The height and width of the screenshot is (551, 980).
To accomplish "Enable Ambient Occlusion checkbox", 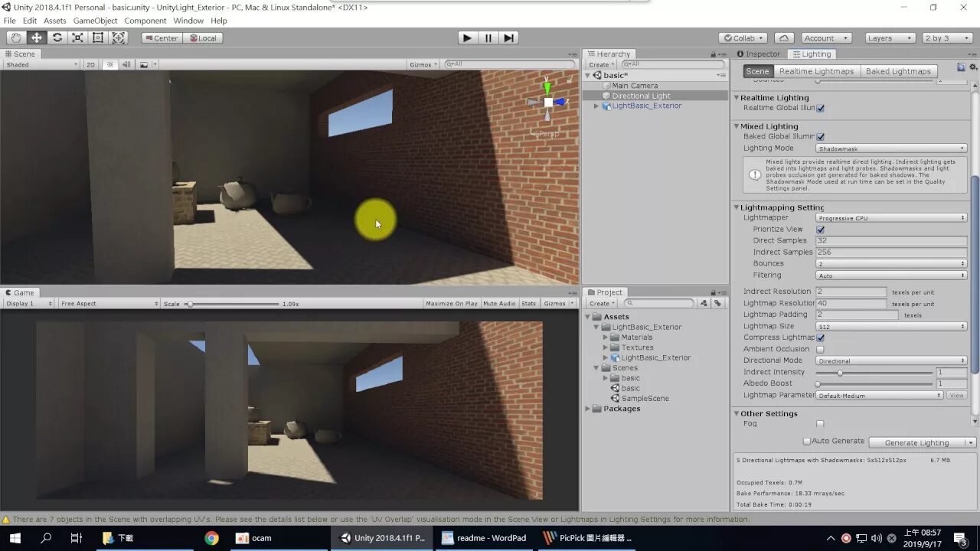I will pos(820,349).
